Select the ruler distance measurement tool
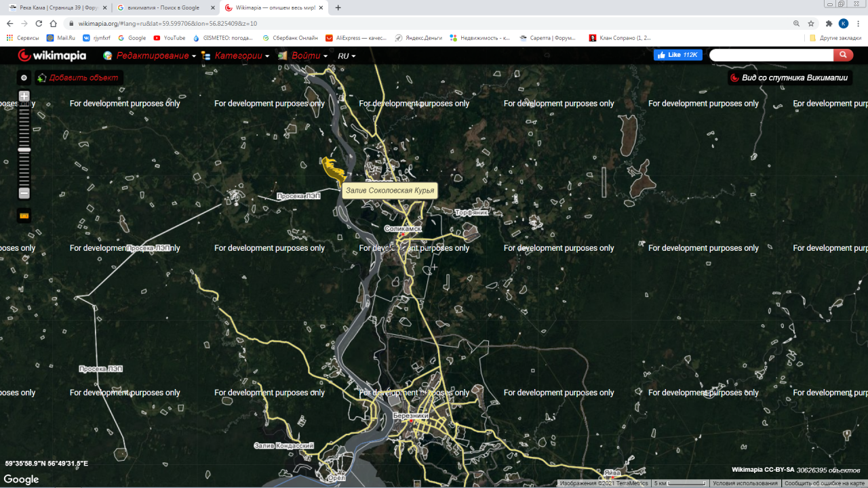 coord(24,216)
